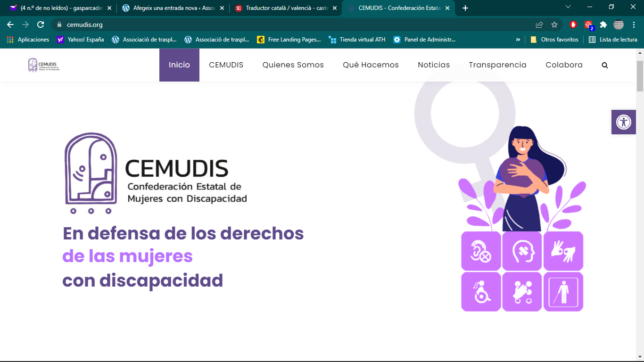Close the CEMUDIS tab
The height and width of the screenshot is (362, 644).
click(x=447, y=8)
